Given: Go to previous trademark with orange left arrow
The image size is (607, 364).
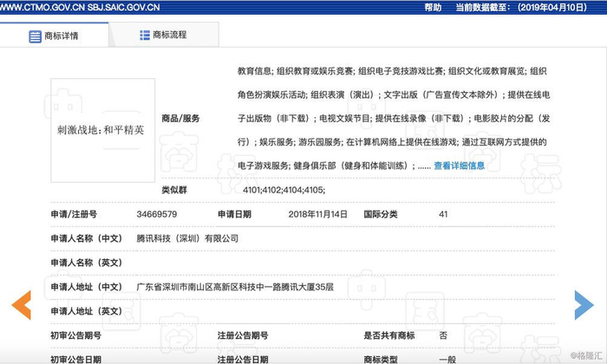Looking at the screenshot, I should pos(21,304).
